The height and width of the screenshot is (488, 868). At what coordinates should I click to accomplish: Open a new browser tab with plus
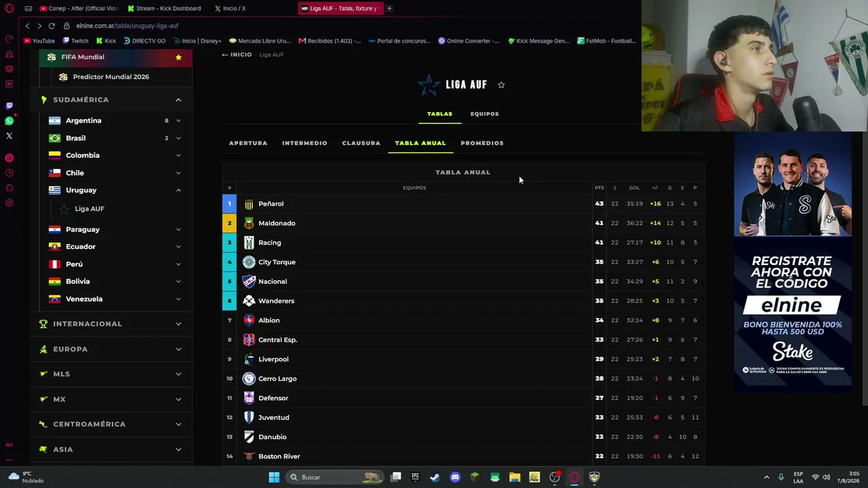[389, 8]
